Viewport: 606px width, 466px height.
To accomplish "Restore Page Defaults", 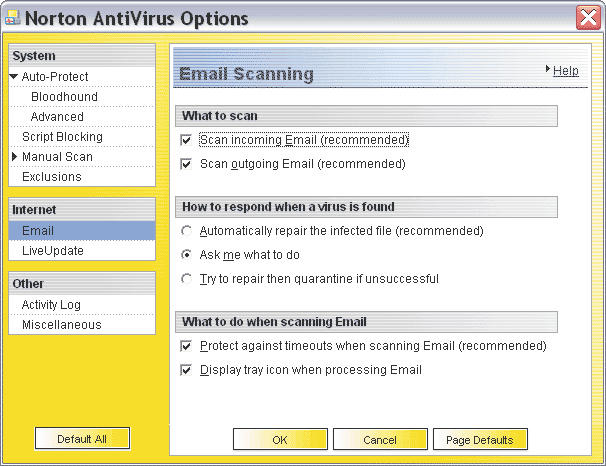I will tap(480, 439).
